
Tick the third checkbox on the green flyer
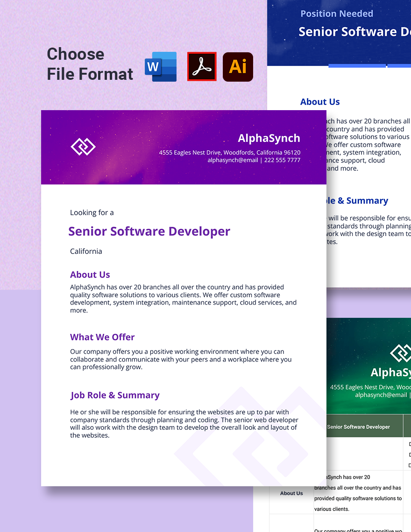[x=410, y=465]
